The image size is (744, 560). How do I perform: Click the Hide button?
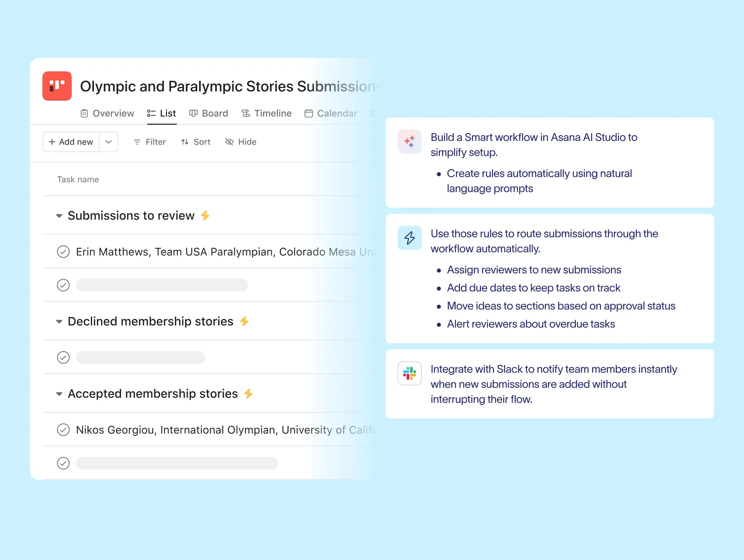click(240, 142)
